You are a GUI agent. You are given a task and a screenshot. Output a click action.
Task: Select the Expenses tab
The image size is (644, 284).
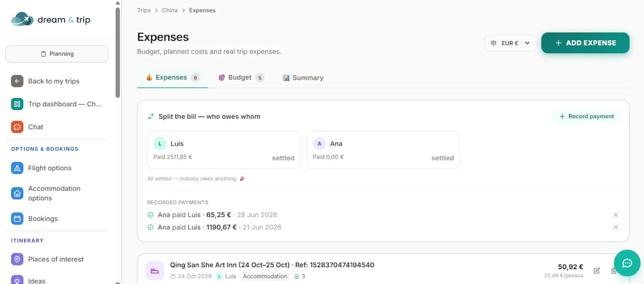[172, 78]
